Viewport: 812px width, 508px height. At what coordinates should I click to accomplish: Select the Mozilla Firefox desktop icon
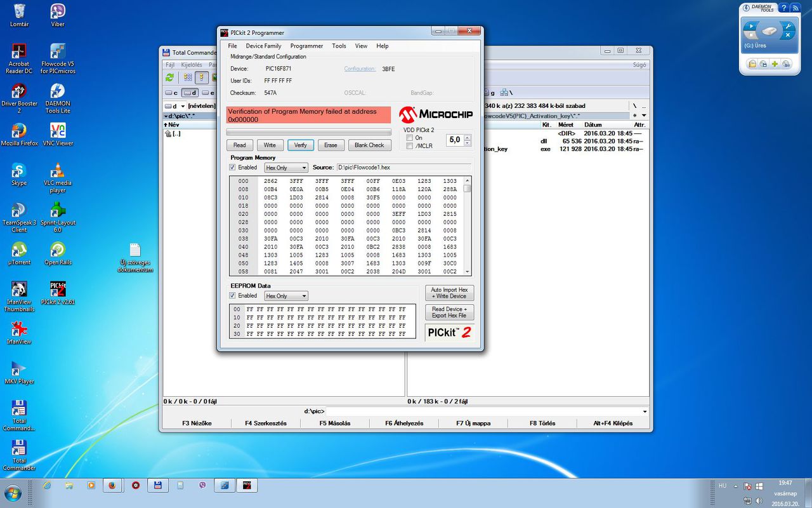(x=19, y=134)
